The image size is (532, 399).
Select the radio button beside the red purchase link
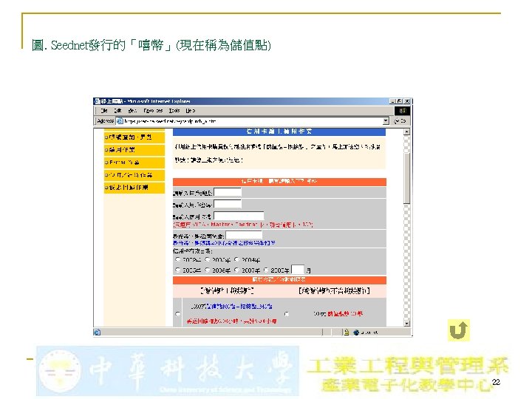(x=287, y=314)
